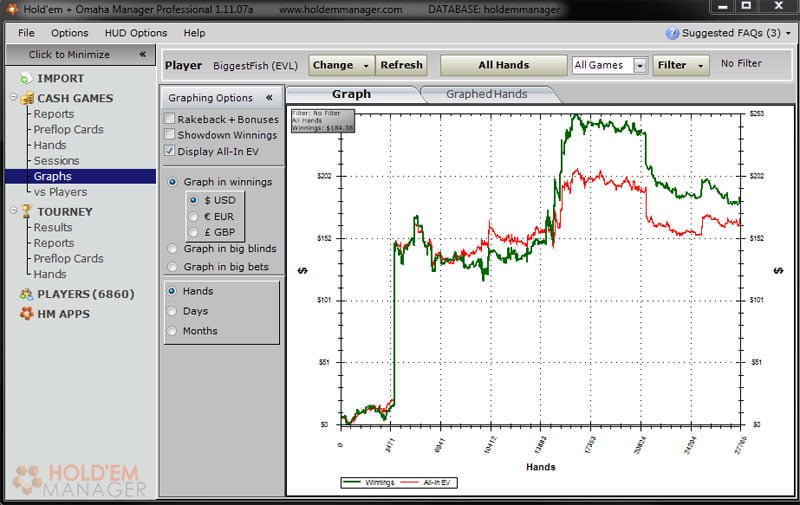The width and height of the screenshot is (800, 505).
Task: Click green Winnings legend entry
Action: 369,483
